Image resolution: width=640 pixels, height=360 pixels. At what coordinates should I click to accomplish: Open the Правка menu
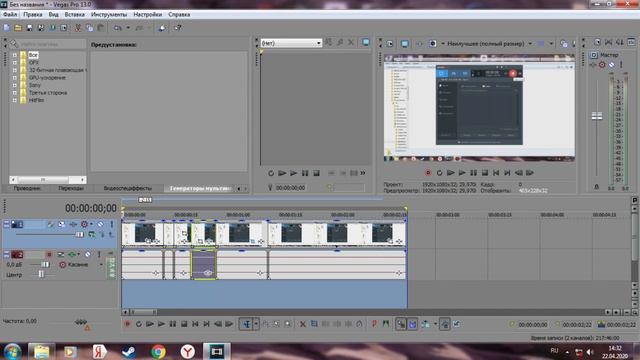(33, 14)
